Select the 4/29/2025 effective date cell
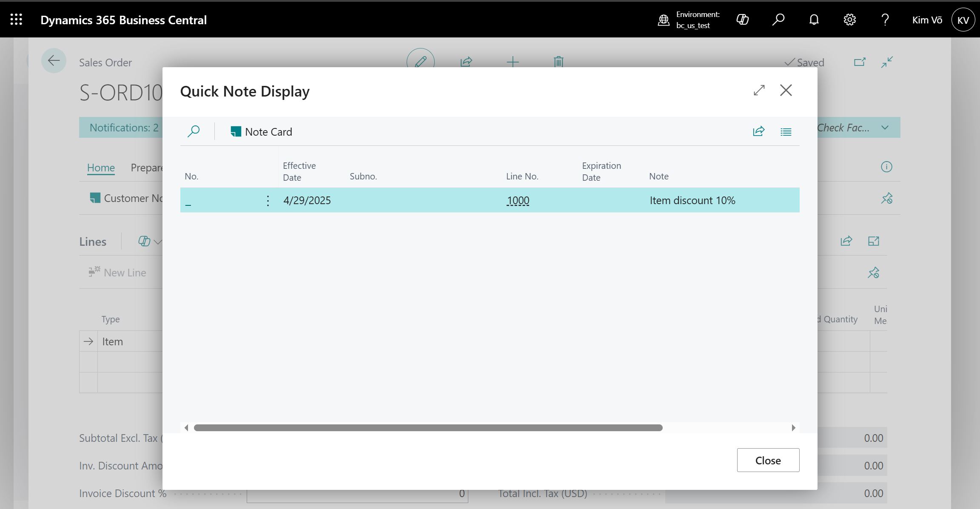Screen dimensions: 980x509 tap(307, 200)
